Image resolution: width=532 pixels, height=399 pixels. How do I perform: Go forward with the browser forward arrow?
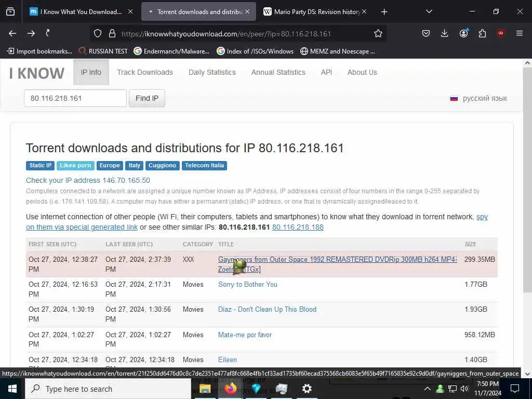31,33
